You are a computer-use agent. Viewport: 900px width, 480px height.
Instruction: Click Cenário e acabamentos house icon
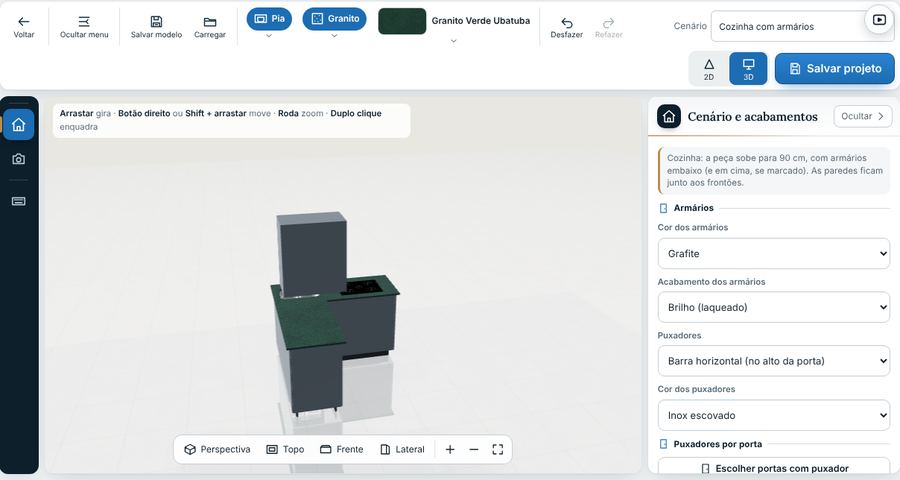(x=669, y=117)
